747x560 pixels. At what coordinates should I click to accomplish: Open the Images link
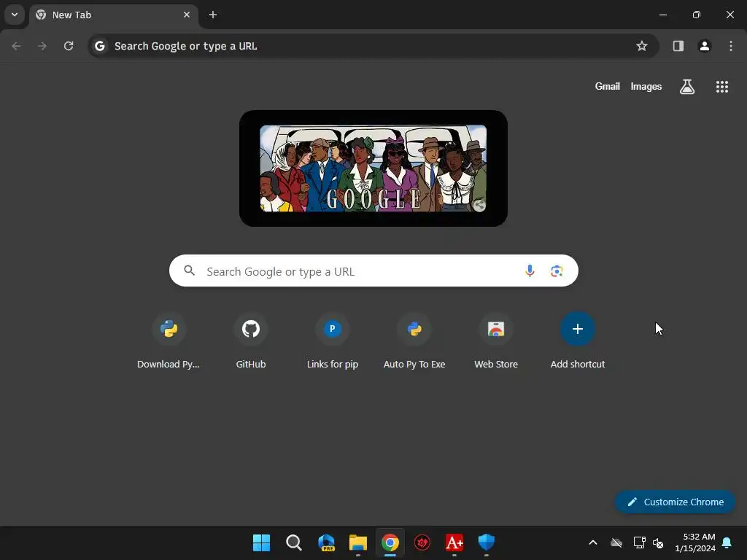(646, 86)
